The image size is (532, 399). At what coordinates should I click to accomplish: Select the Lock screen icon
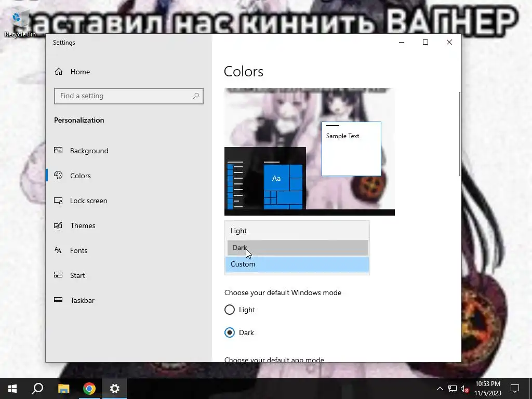[x=58, y=201]
